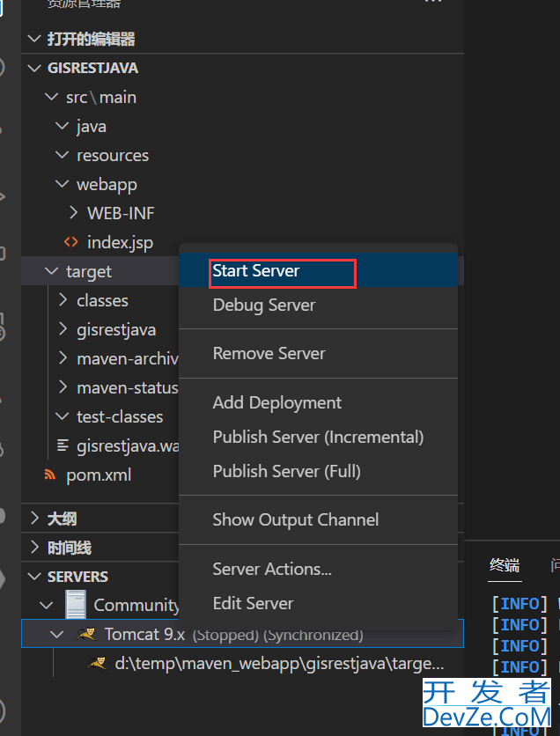560x736 pixels.
Task: Collapse the src\main folder chevron
Action: 51,97
